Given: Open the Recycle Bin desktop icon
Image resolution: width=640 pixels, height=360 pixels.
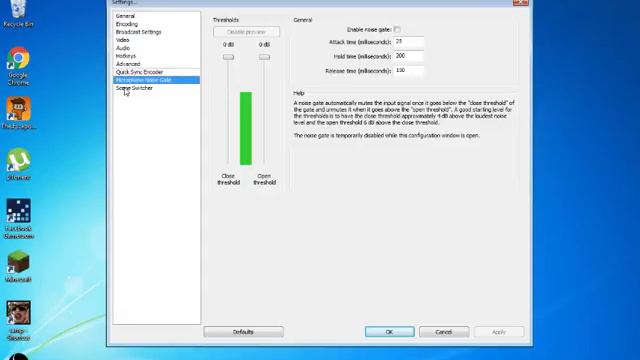Looking at the screenshot, I should (18, 13).
